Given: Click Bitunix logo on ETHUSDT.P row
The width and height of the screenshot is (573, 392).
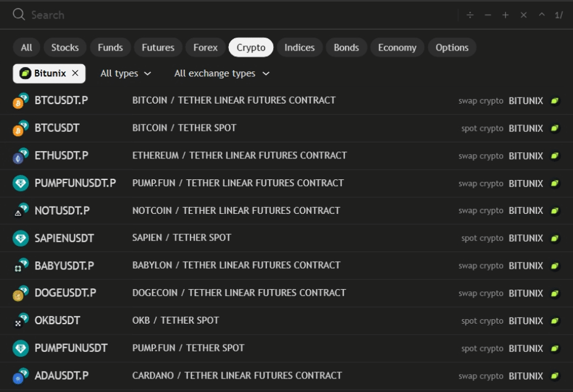Looking at the screenshot, I should [554, 156].
